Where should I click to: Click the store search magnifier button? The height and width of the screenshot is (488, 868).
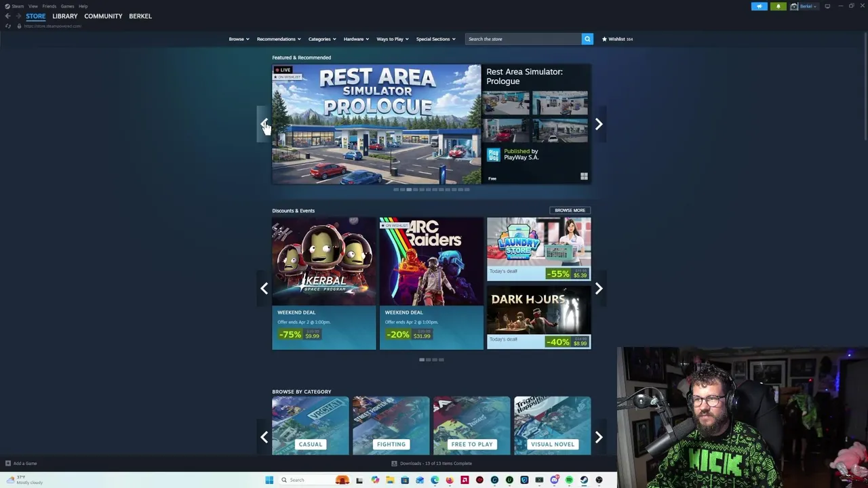tap(587, 39)
